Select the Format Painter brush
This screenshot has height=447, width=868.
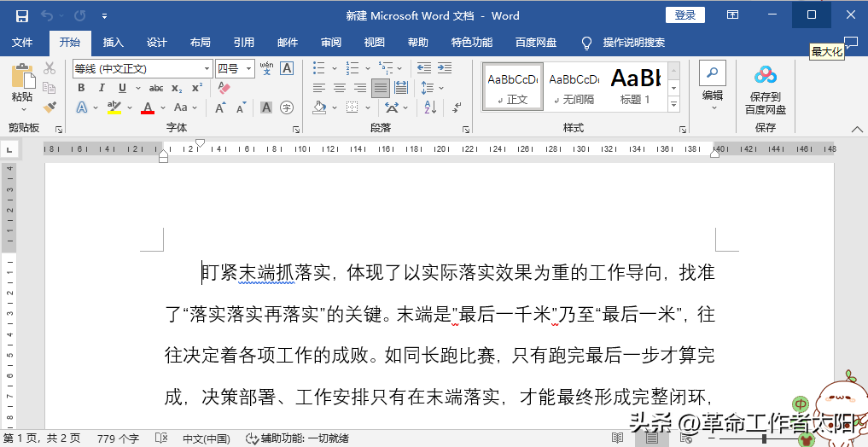(50, 107)
